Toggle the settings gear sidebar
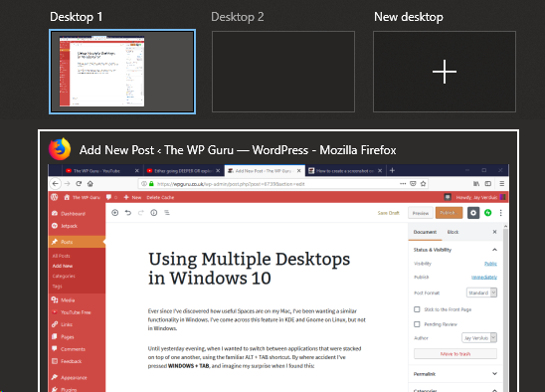 [x=473, y=213]
